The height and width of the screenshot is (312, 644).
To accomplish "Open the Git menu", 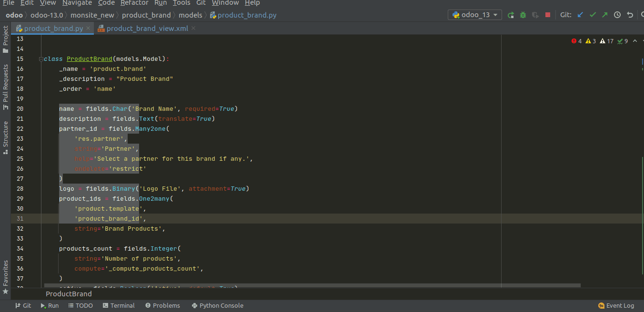I will (201, 3).
